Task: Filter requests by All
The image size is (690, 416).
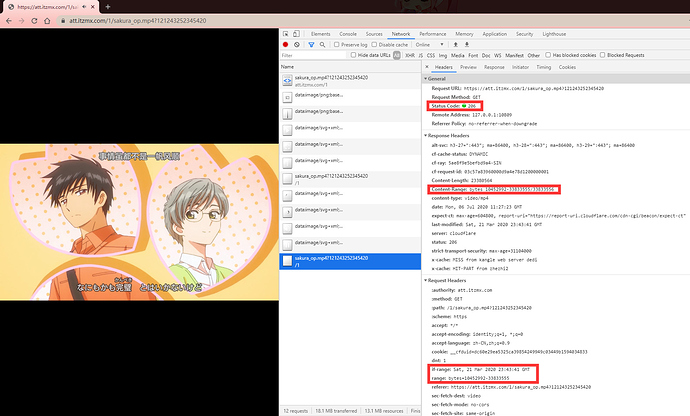Action: (396, 55)
